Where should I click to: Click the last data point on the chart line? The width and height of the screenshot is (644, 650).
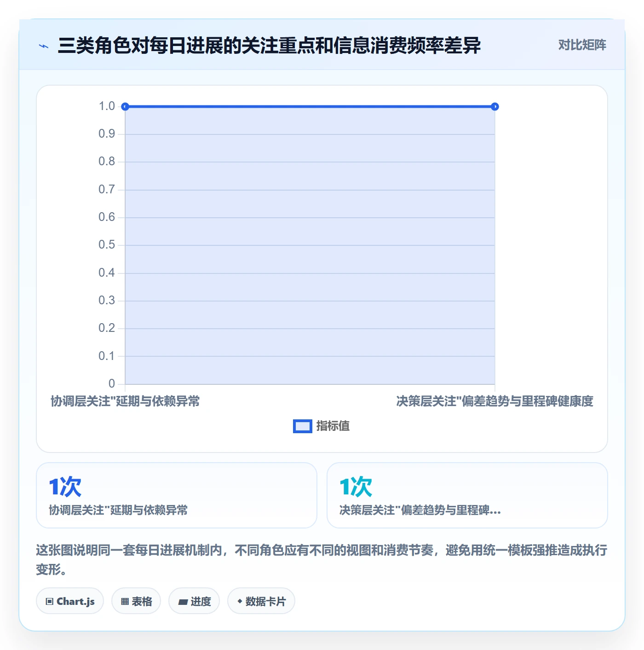[x=495, y=107]
